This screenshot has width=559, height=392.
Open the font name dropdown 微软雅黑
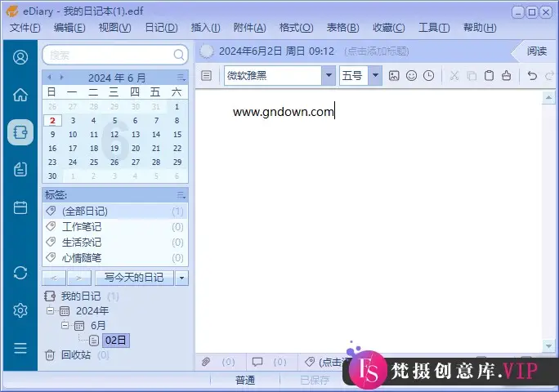(329, 76)
